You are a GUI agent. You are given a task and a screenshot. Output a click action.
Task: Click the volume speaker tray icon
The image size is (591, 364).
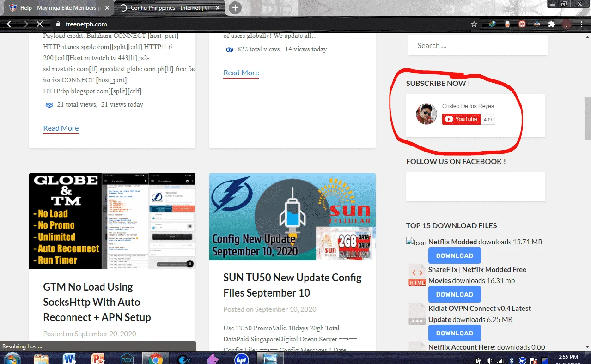click(x=489, y=360)
